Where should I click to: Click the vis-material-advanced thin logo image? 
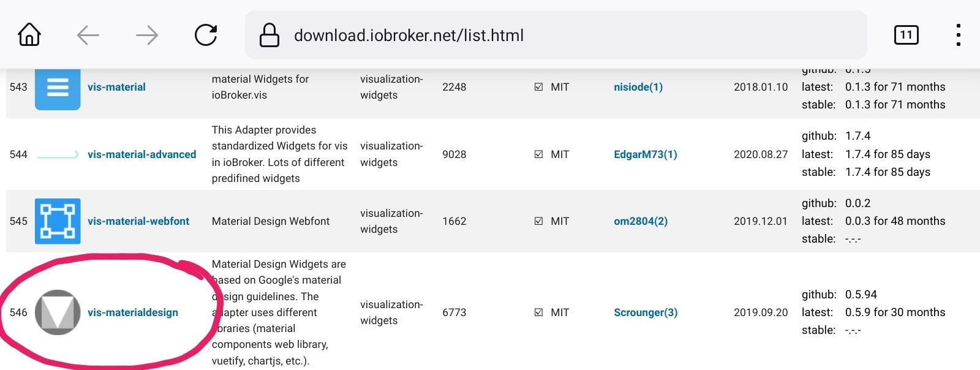pos(58,154)
